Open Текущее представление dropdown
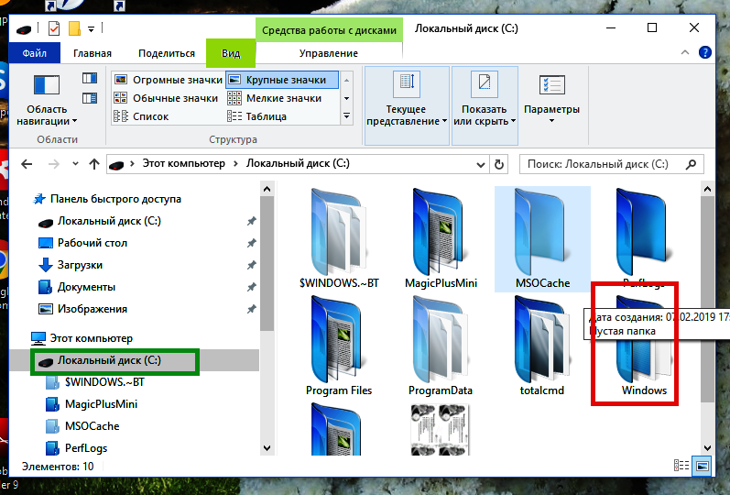730x495 pixels. pos(406,106)
